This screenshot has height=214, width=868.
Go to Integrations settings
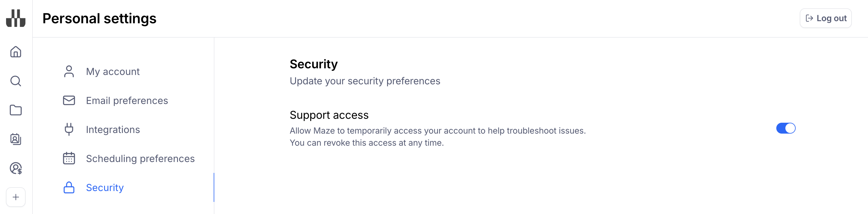click(x=113, y=130)
